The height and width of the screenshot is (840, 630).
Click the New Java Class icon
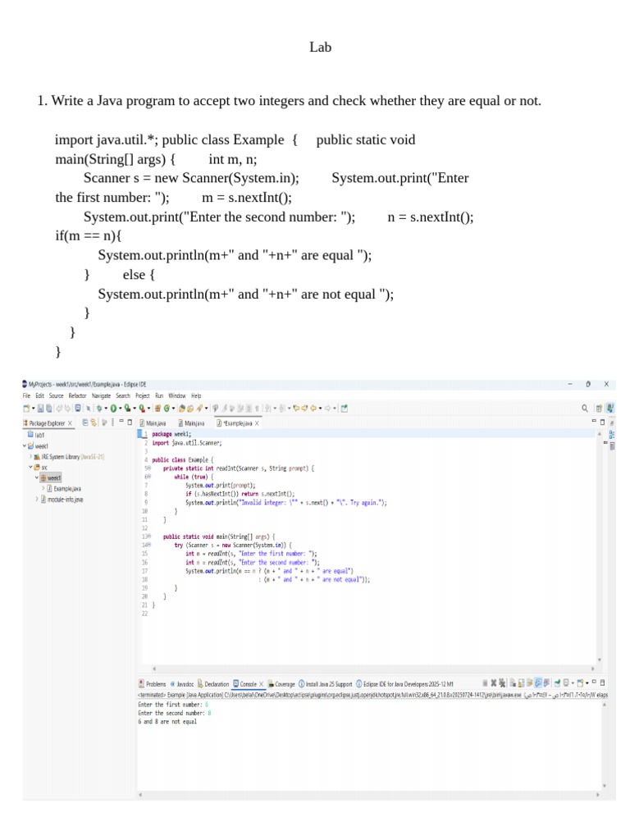(167, 409)
